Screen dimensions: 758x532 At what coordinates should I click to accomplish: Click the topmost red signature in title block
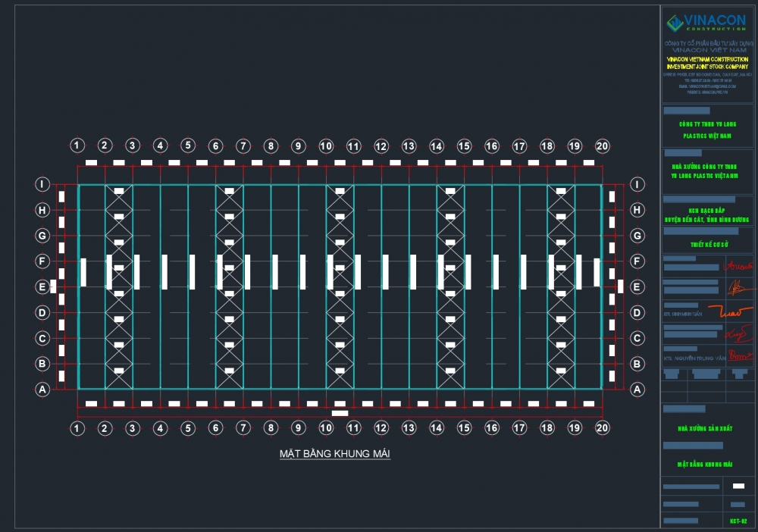click(x=739, y=265)
